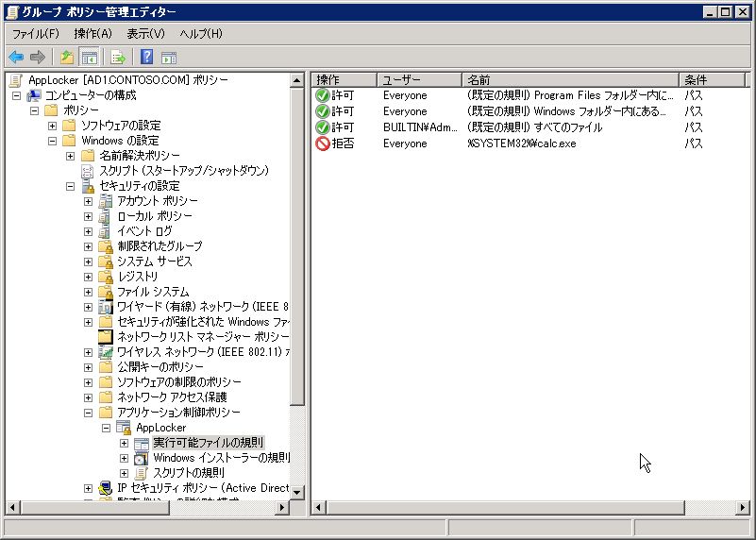Open the Help toolbar icon
This screenshot has width=756, height=540.
[146, 57]
